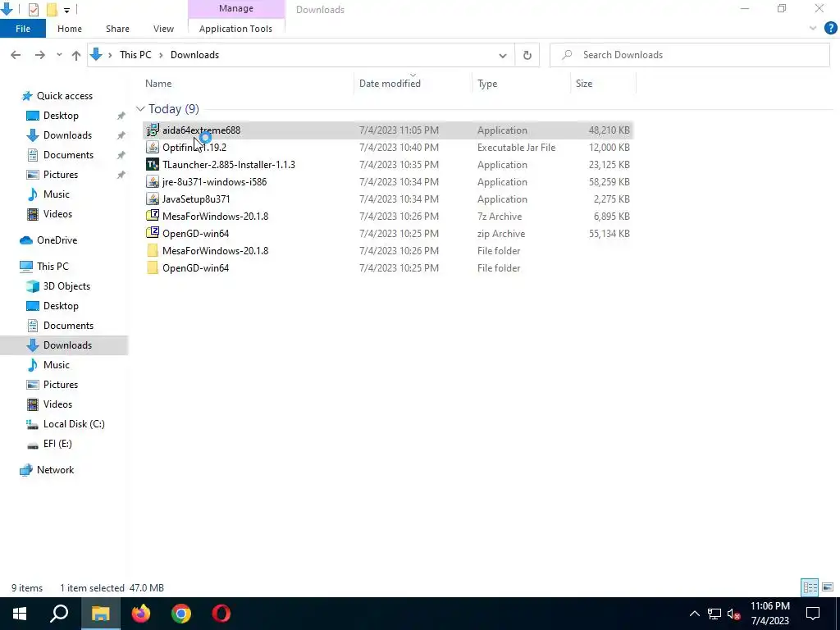Open network status tray icon
This screenshot has height=630, width=840.
coord(714,614)
